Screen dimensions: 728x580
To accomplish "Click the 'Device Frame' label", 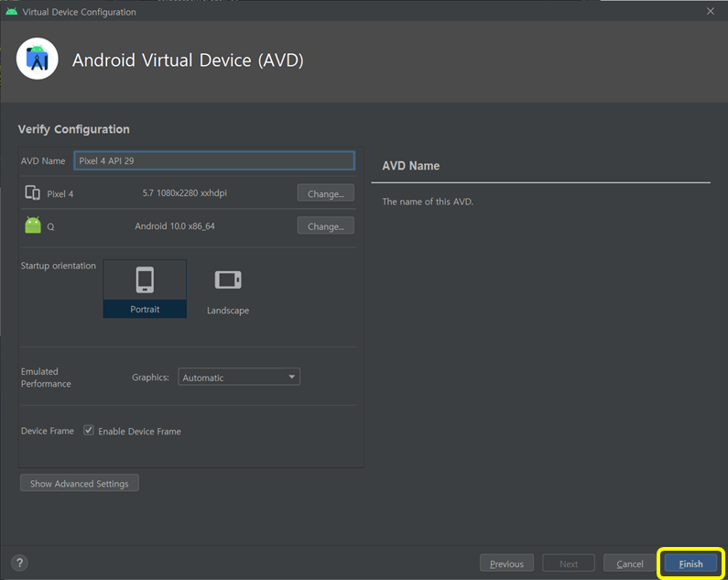I will coord(48,431).
